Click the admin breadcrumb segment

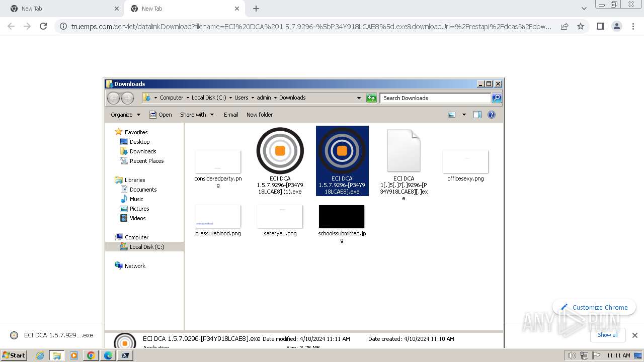coord(264,98)
